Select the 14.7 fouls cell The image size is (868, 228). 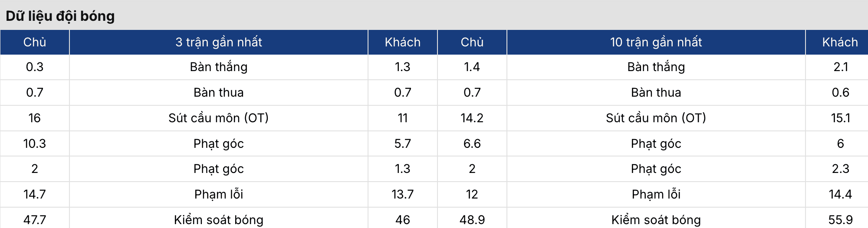pyautogui.click(x=35, y=194)
